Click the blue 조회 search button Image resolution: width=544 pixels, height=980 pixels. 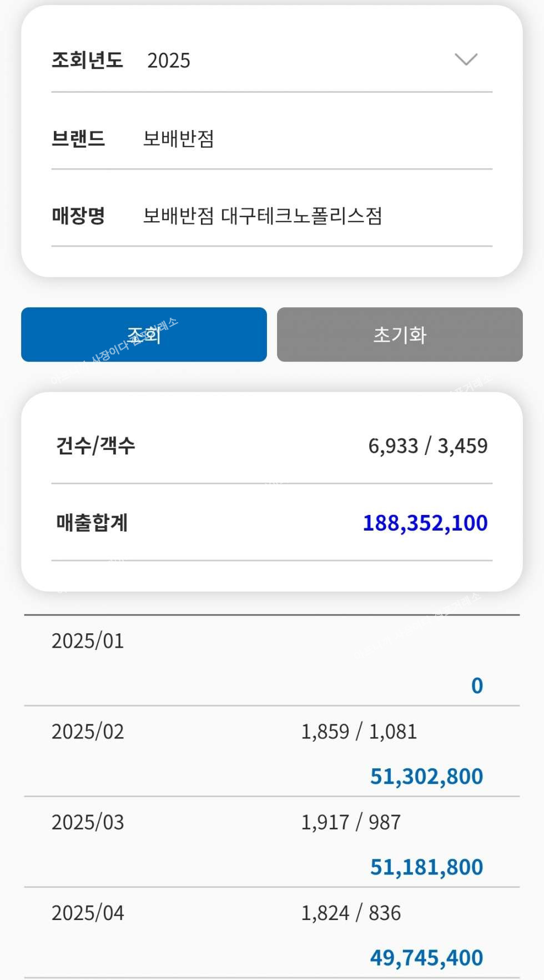144,334
